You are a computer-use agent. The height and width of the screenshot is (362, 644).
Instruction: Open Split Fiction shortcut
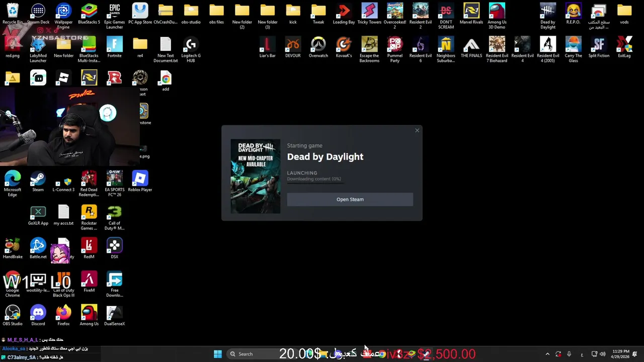599,47
